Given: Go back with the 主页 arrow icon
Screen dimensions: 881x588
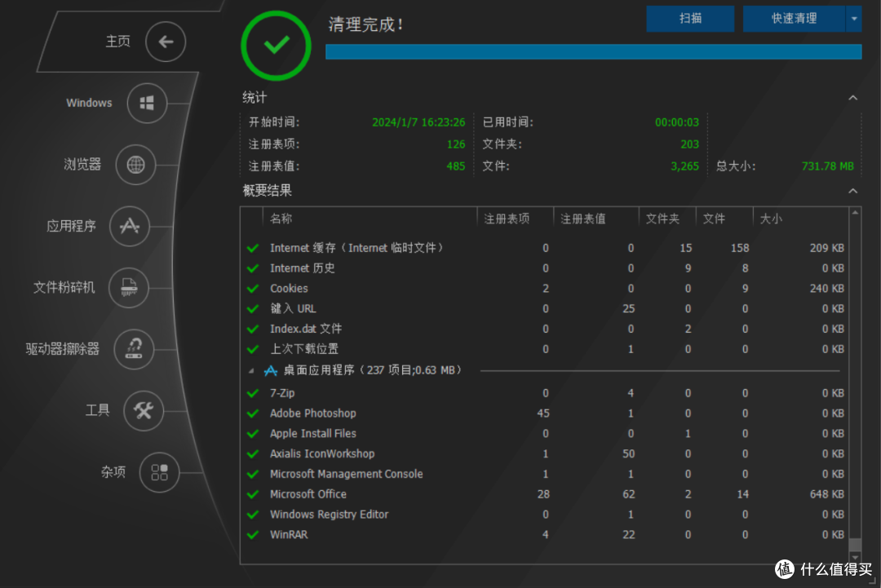Looking at the screenshot, I should [x=165, y=42].
